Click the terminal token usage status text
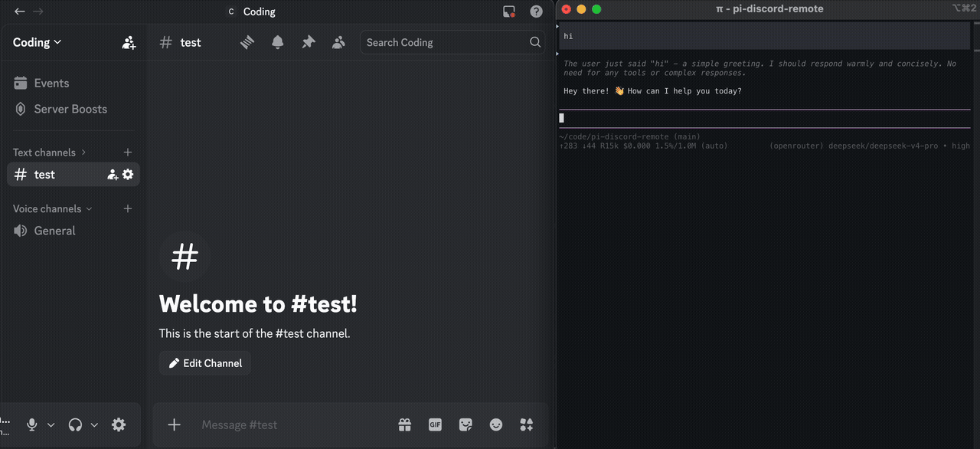 (643, 146)
